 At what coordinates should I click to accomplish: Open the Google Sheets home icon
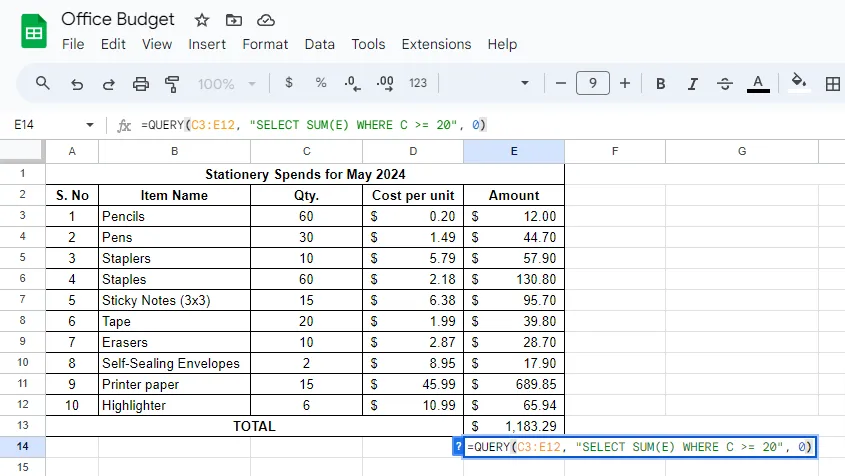pyautogui.click(x=33, y=31)
